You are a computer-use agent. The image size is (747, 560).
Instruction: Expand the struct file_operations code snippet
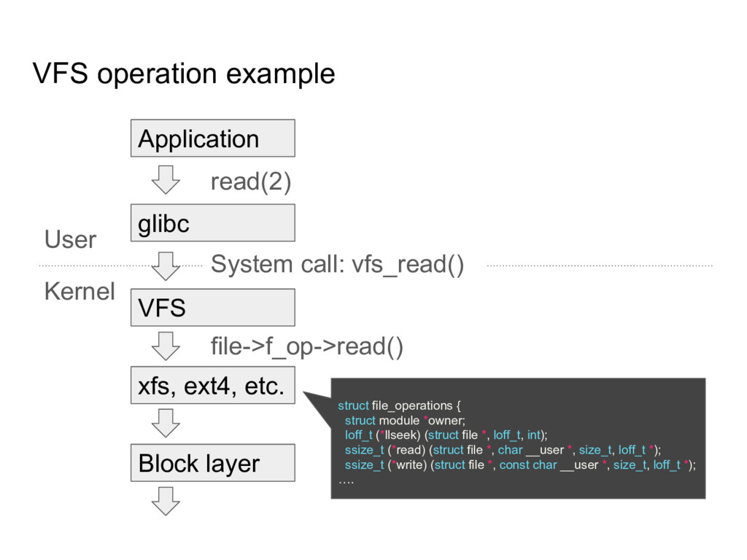tap(400, 405)
